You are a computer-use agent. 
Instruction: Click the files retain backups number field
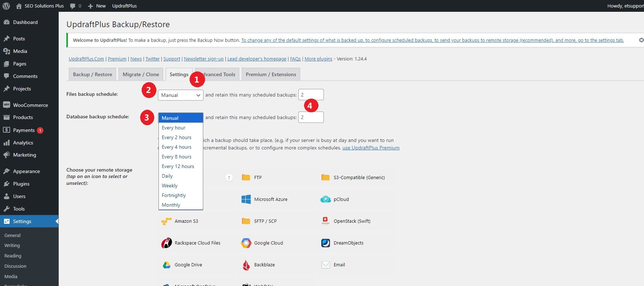pyautogui.click(x=311, y=95)
